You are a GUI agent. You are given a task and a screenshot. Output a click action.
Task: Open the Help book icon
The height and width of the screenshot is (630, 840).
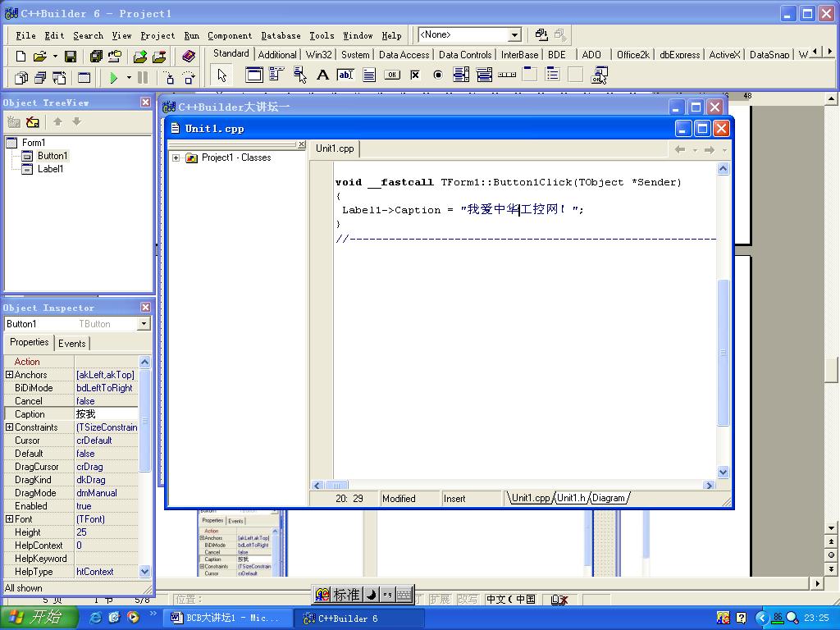point(188,56)
